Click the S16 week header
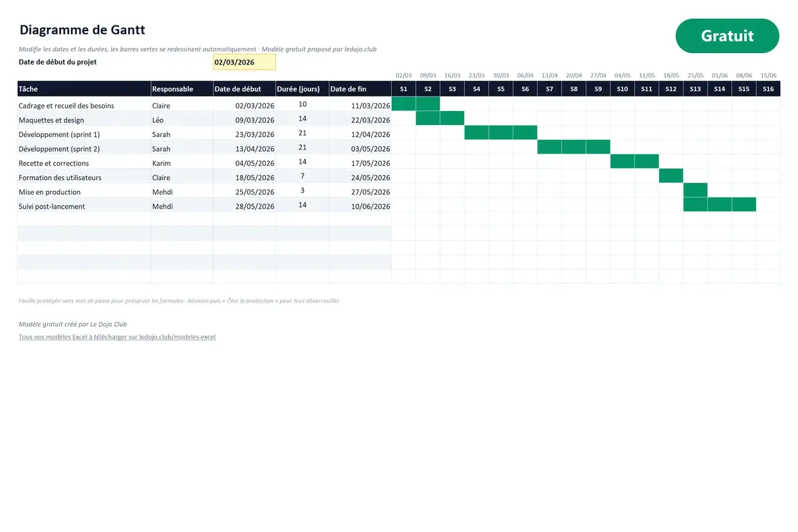This screenshot has height=532, width=798. [x=768, y=88]
